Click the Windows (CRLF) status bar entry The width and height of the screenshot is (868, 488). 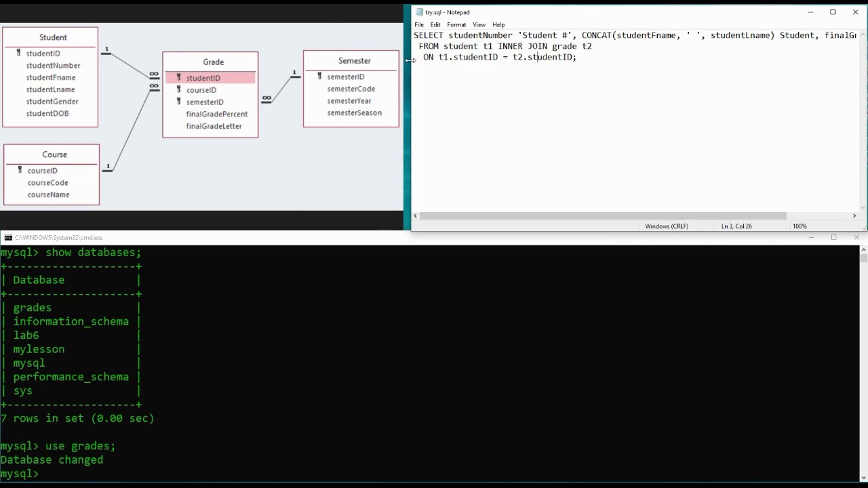click(x=667, y=226)
